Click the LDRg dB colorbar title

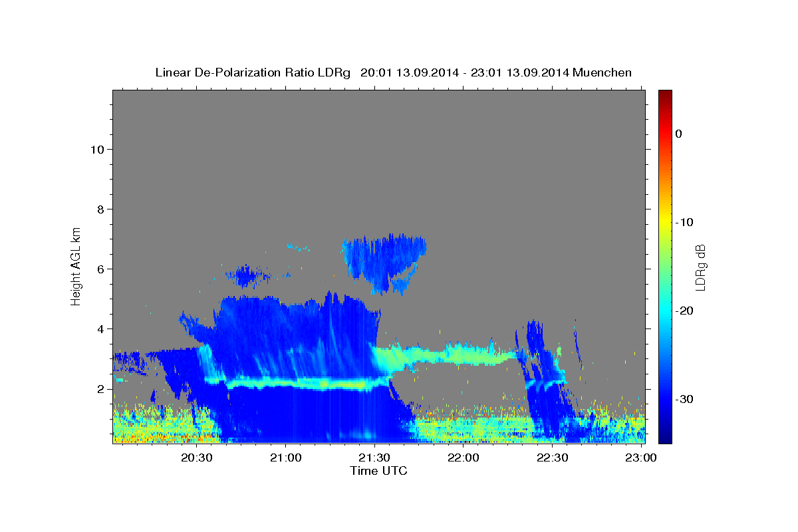tap(700, 266)
